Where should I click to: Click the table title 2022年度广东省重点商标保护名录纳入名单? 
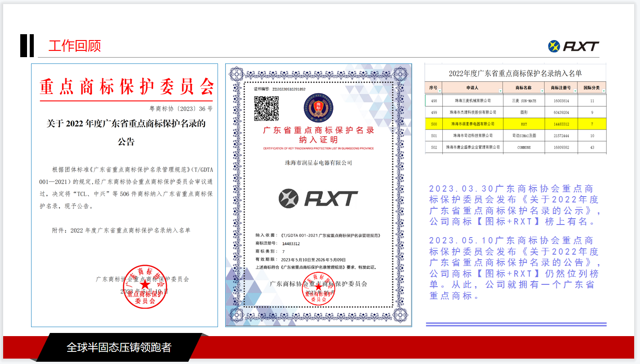click(515, 73)
